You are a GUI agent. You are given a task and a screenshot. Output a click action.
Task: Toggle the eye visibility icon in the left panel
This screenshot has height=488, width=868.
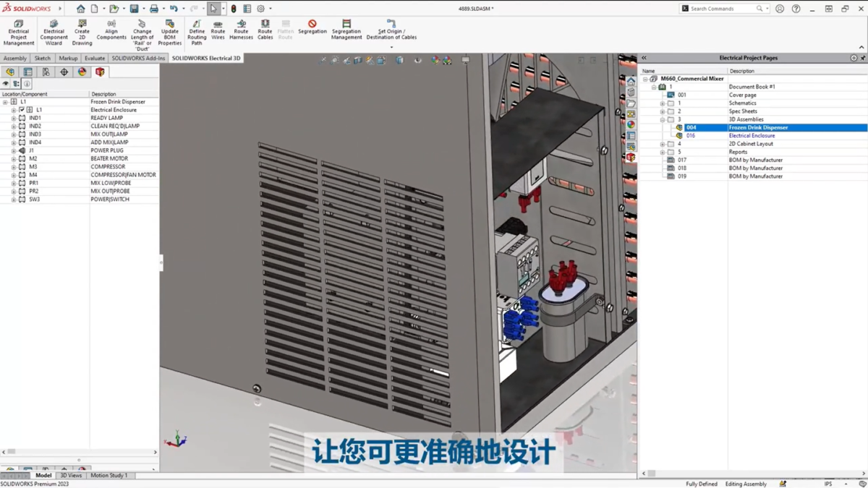tap(6, 84)
